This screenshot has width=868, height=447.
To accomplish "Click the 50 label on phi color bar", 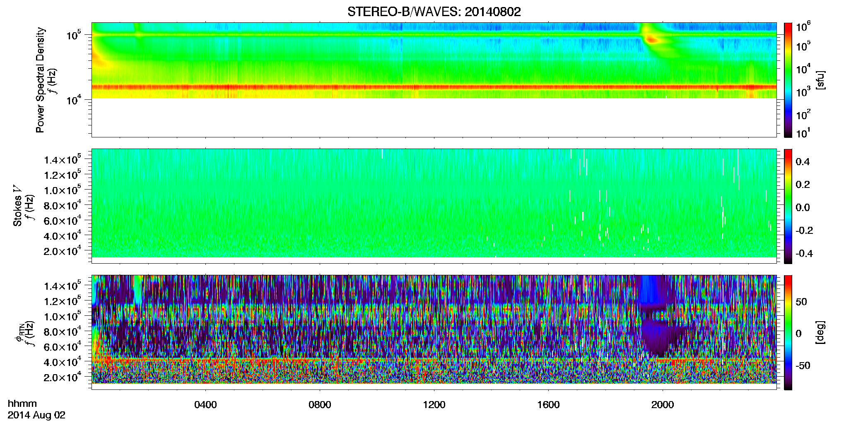I will (x=801, y=302).
